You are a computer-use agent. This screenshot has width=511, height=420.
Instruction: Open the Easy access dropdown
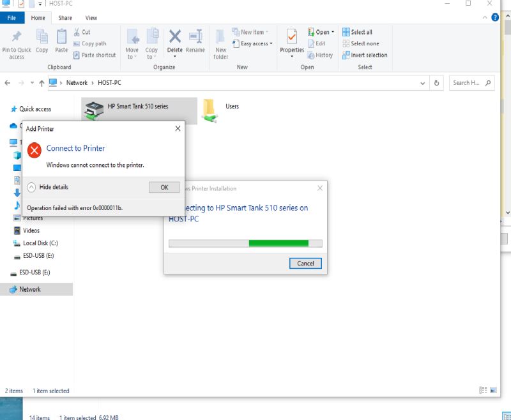click(252, 43)
